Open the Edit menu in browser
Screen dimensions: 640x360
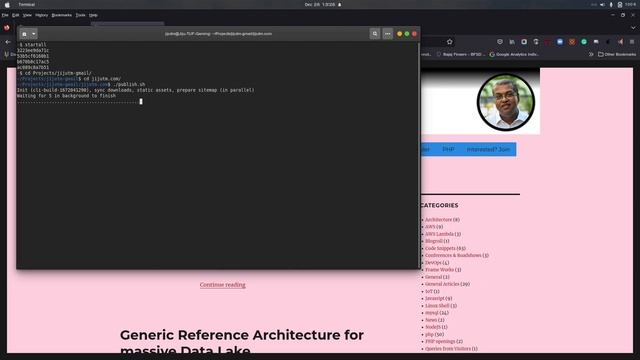pyautogui.click(x=16, y=15)
